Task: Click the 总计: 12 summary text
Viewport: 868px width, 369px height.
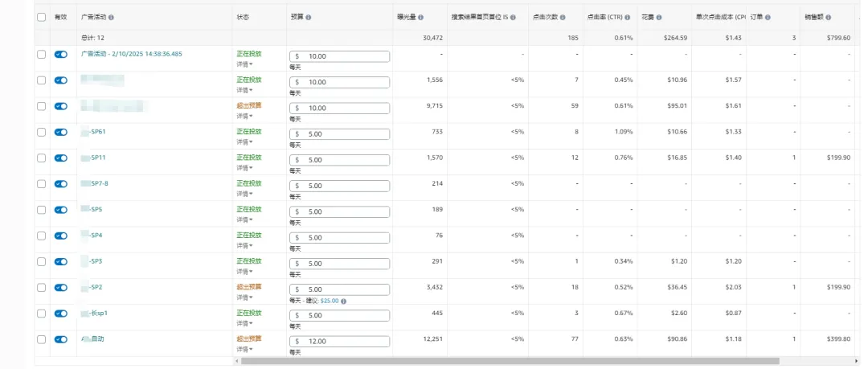Action: click(92, 39)
